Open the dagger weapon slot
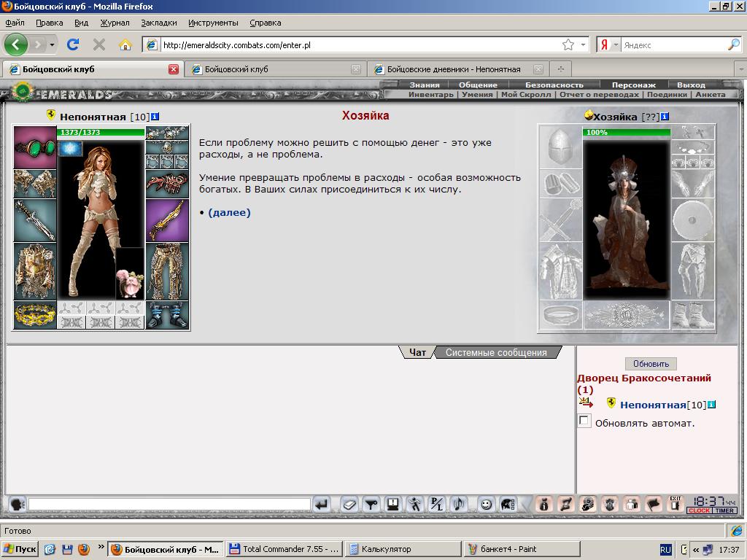Image resolution: width=747 pixels, height=560 pixels. (x=35, y=220)
